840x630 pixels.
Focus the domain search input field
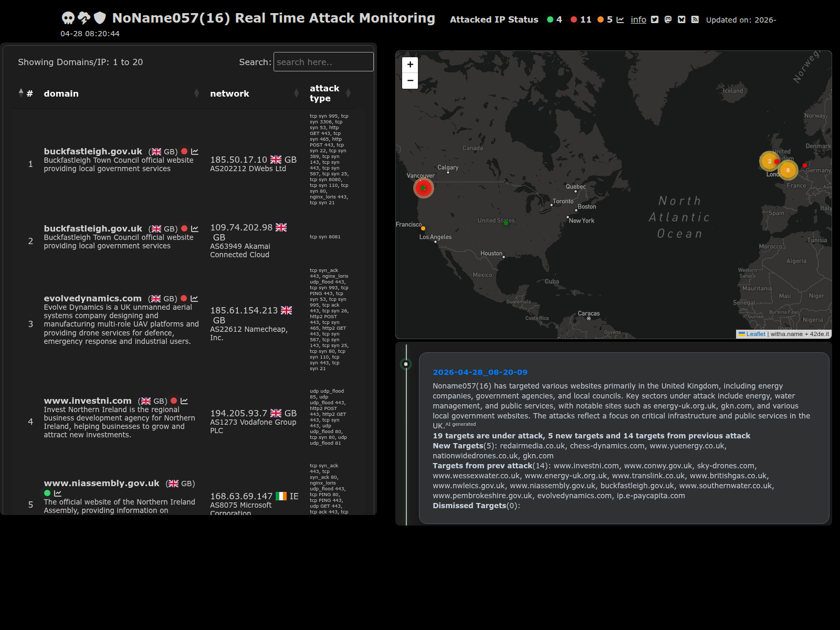tap(323, 62)
